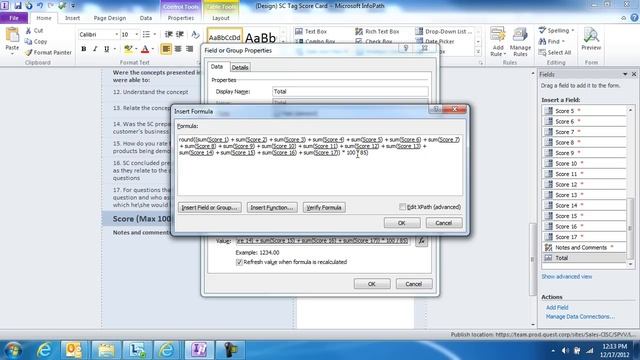Click the Display Name field containing Total
The width and height of the screenshot is (640, 360).
[x=350, y=91]
